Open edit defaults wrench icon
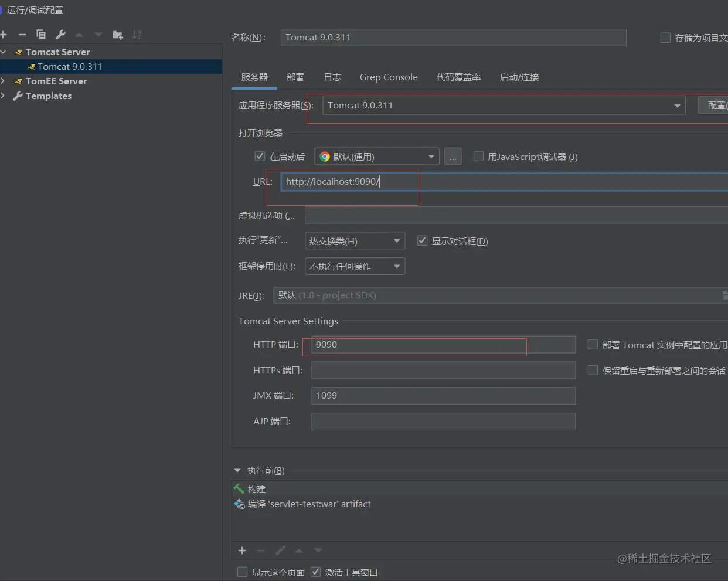This screenshot has width=728, height=581. 60,35
